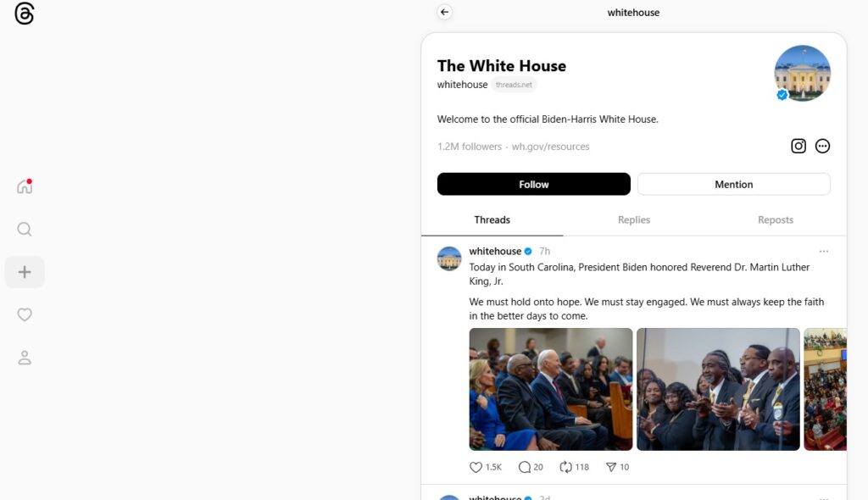
Task: Go back using the arrow icon
Action: point(444,12)
